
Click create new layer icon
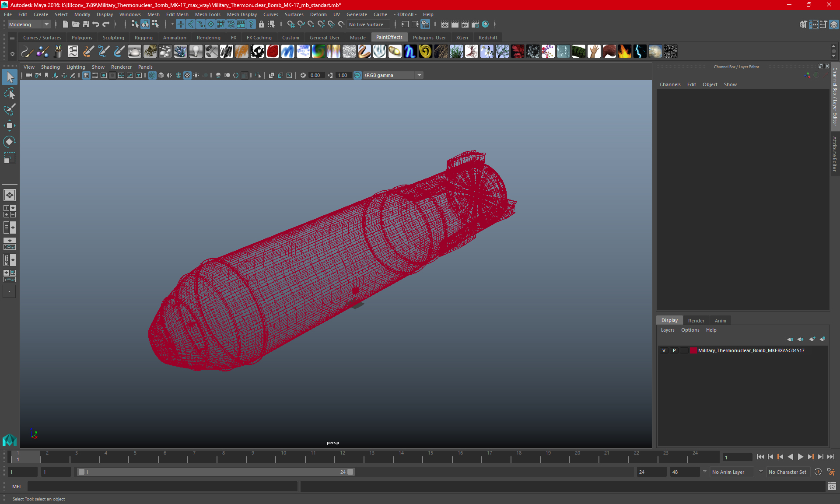[812, 339]
